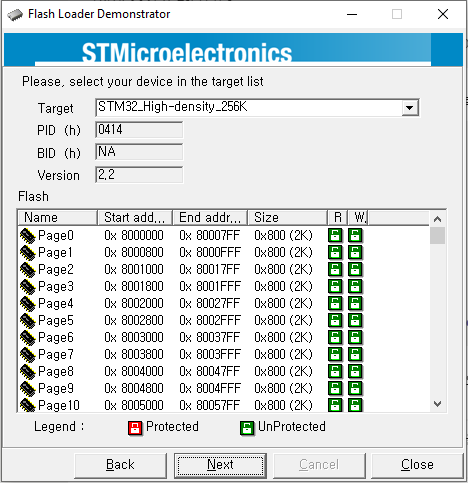Toggle write protection lock for Page1

click(355, 252)
